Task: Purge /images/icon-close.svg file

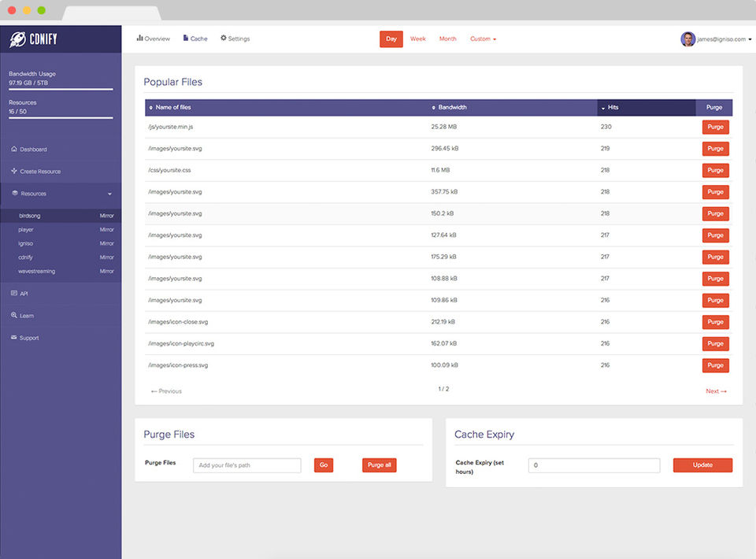Action: 716,322
